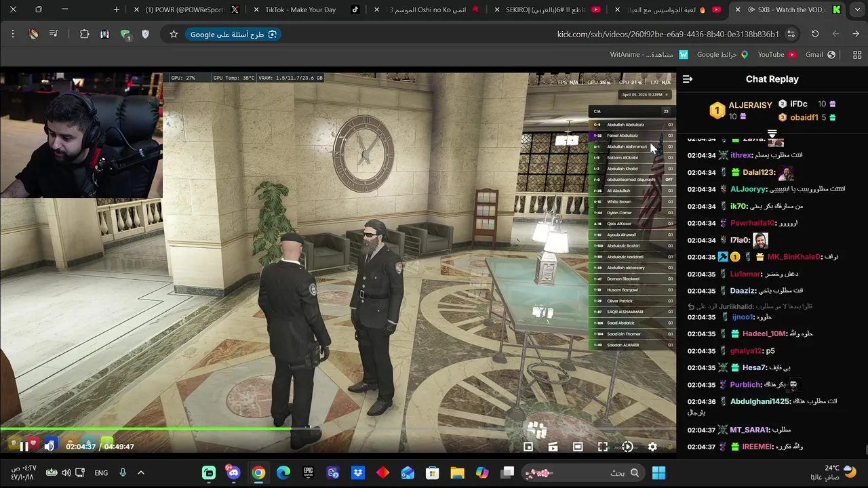Open media controls playlist icon
Image resolution: width=868 pixels, height=488 pixels.
[54, 34]
